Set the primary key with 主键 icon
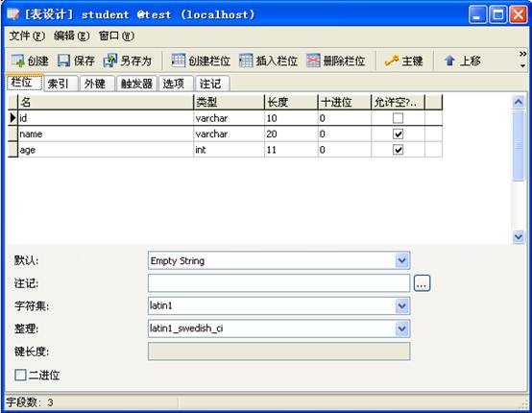The width and height of the screenshot is (532, 413). (391, 61)
